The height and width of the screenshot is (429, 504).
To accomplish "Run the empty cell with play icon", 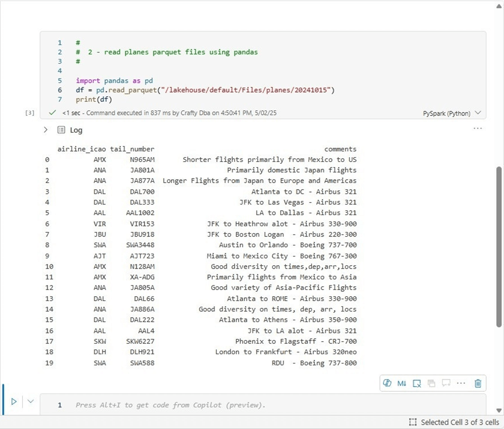I will (x=13, y=401).
